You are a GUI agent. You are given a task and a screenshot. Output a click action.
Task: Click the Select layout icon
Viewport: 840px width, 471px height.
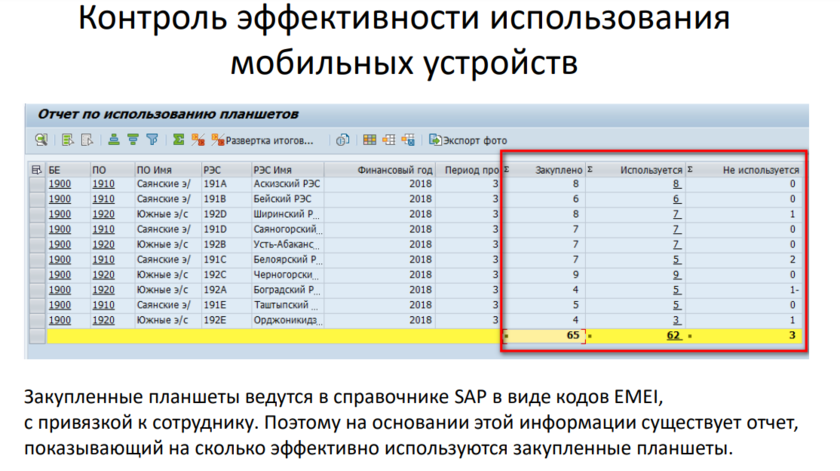[x=389, y=140]
